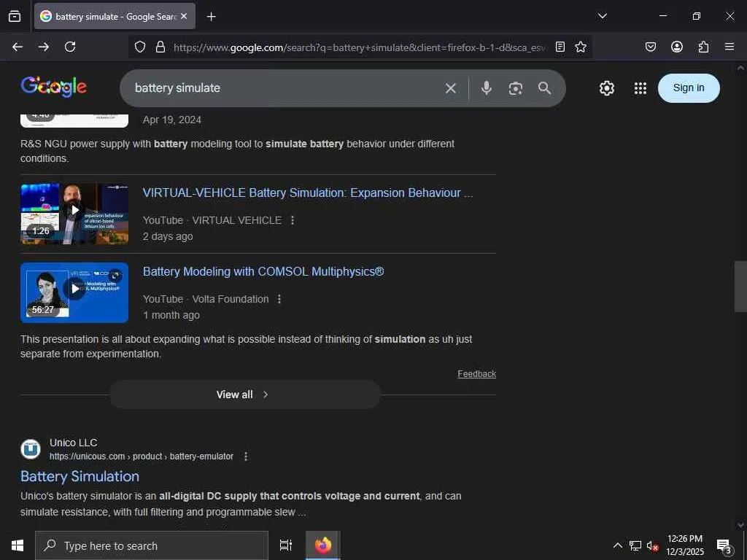
Task: Submit search with the magnifier icon
Action: (544, 88)
